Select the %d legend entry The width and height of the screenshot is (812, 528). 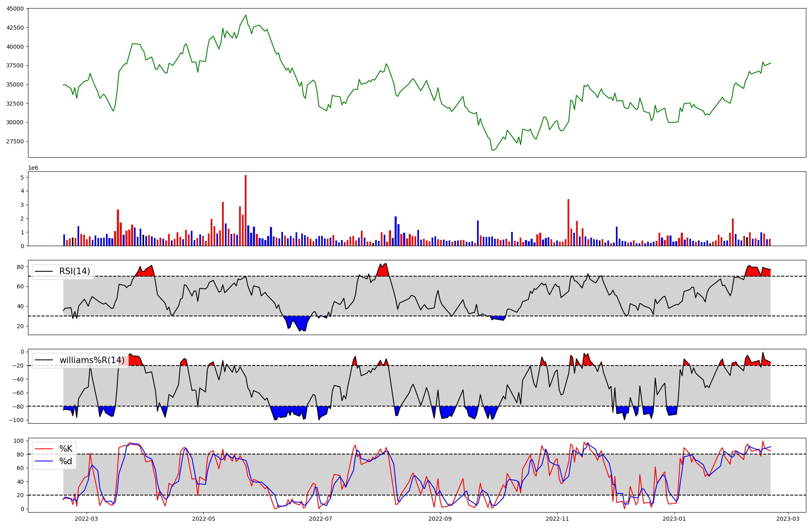[x=66, y=461]
